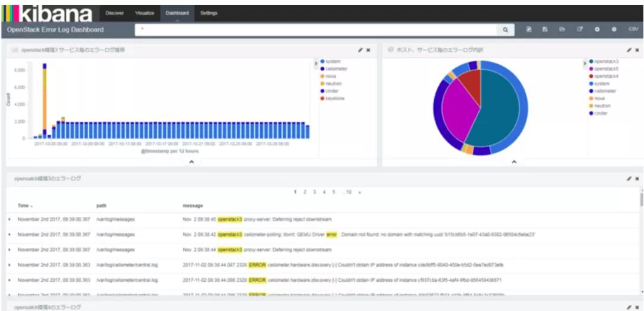Collapse the bar chart legend arrow

[x=316, y=63]
